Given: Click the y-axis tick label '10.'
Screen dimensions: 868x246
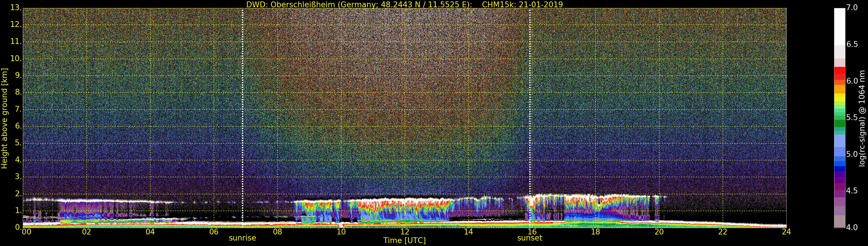Looking at the screenshot, I should click(x=16, y=59).
